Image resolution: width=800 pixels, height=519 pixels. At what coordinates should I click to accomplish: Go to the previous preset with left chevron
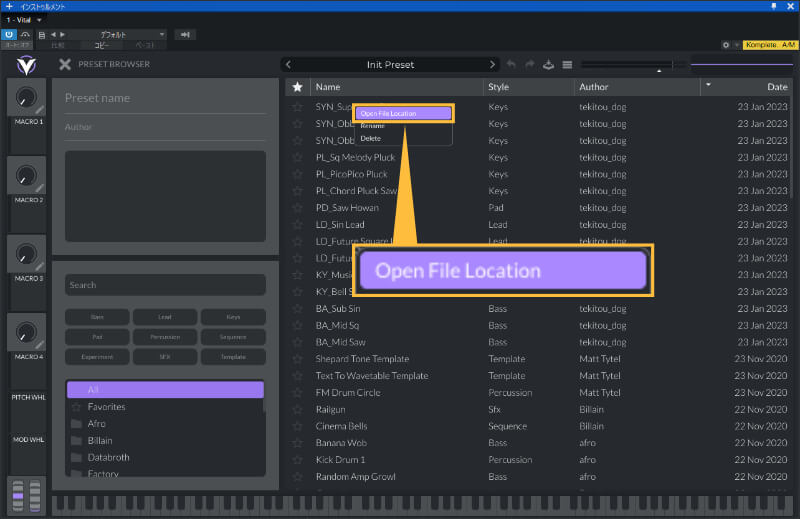point(288,65)
